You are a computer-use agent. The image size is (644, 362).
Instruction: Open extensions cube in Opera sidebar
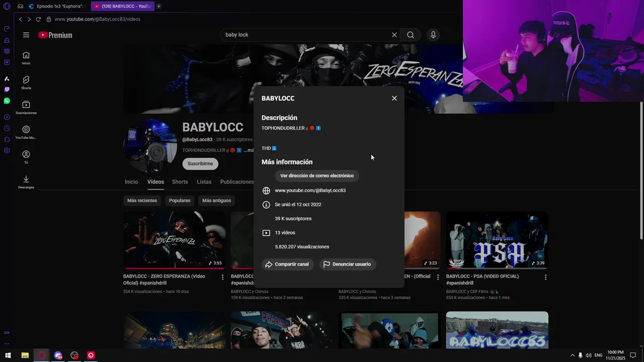(x=7, y=139)
